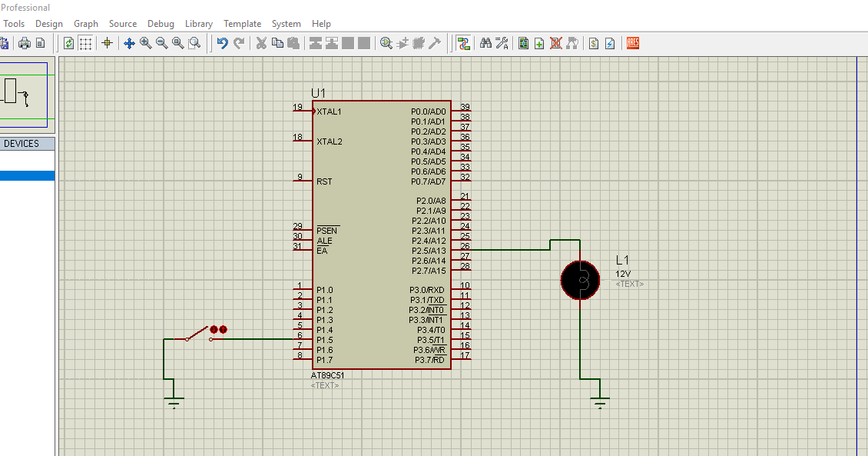868x456 pixels.
Task: Open the Tools menu
Action: (x=14, y=23)
